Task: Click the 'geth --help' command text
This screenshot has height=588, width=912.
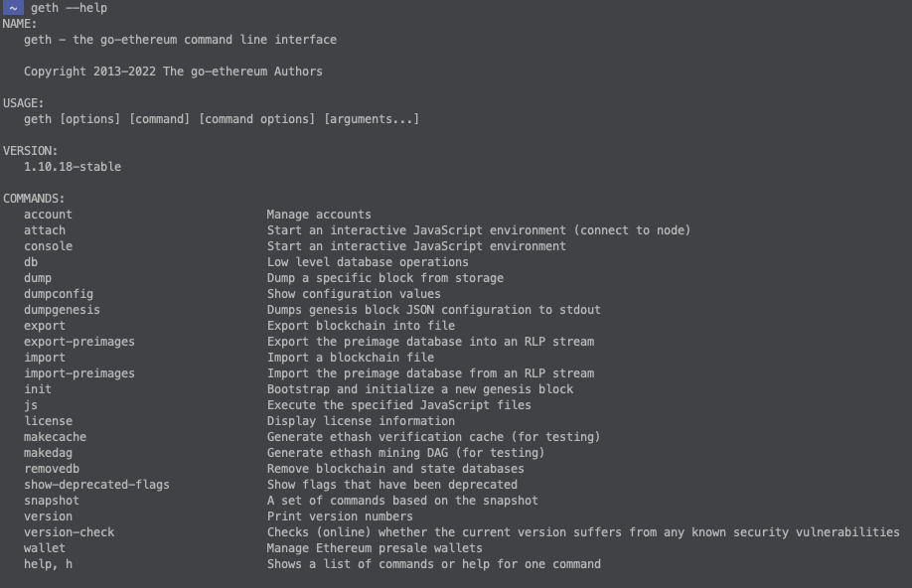Action: coord(69,8)
